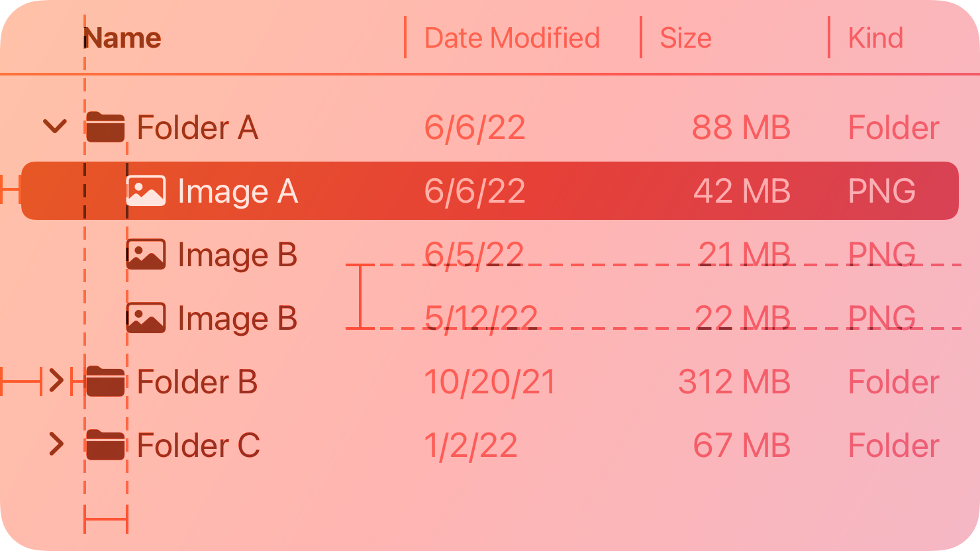The width and height of the screenshot is (980, 551).
Task: Sort items by the Size column
Action: pos(685,38)
